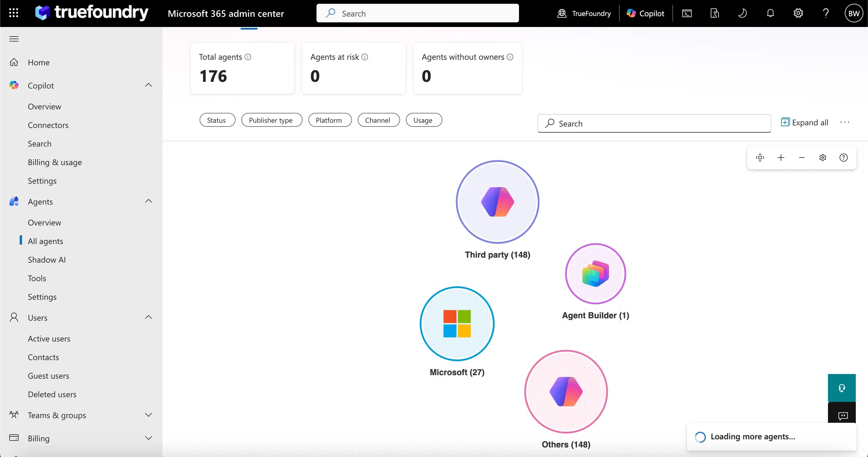Viewport: 868px width, 457px height.
Task: Zoom out on agent map
Action: (802, 157)
